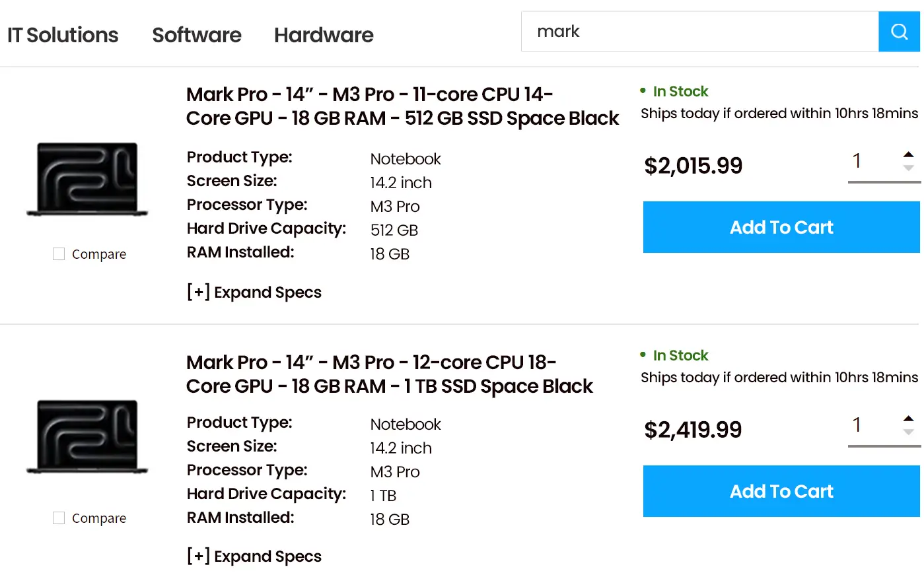Increase quantity for the $2,015.99 laptop
This screenshot has height=575, width=924.
[908, 154]
